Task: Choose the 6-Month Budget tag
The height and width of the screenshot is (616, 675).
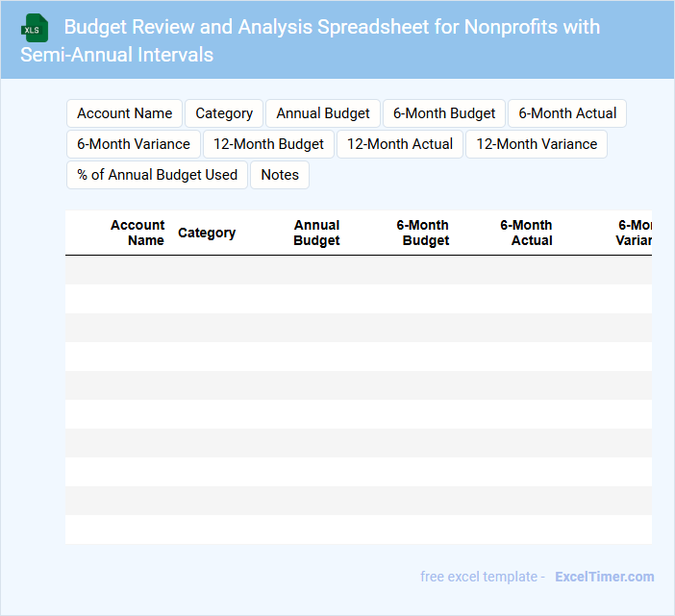Action: tap(444, 113)
